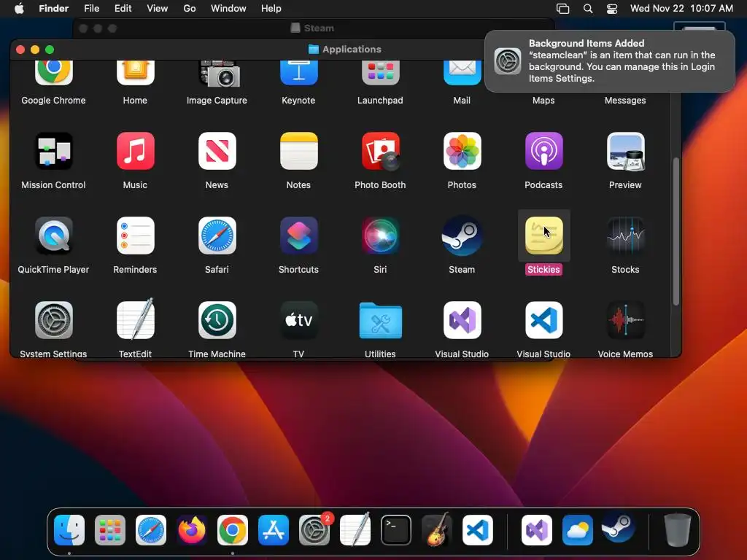The width and height of the screenshot is (747, 560).
Task: Select blue Visual Studio Code in Applications window
Action: click(x=543, y=320)
